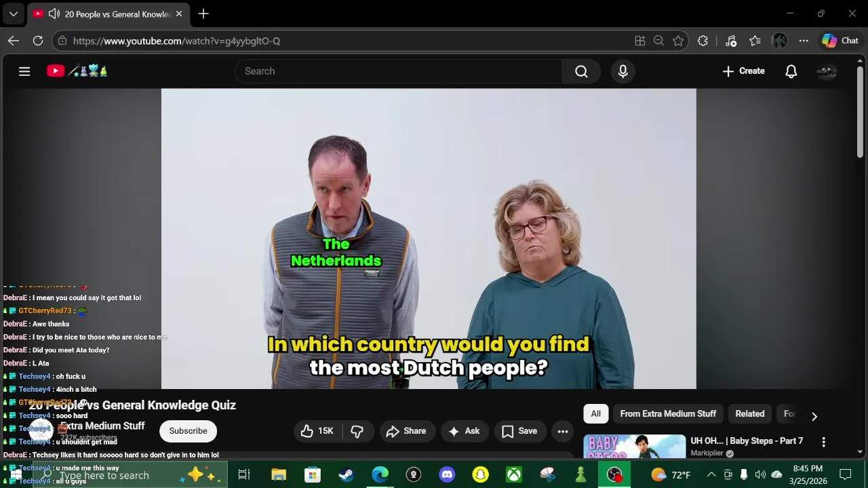Click the video player to pause

[429, 239]
